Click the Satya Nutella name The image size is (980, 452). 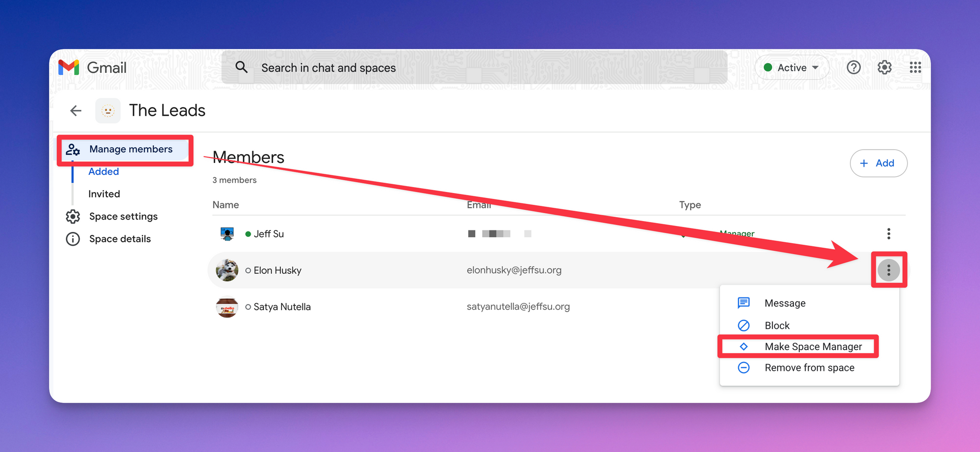click(282, 307)
